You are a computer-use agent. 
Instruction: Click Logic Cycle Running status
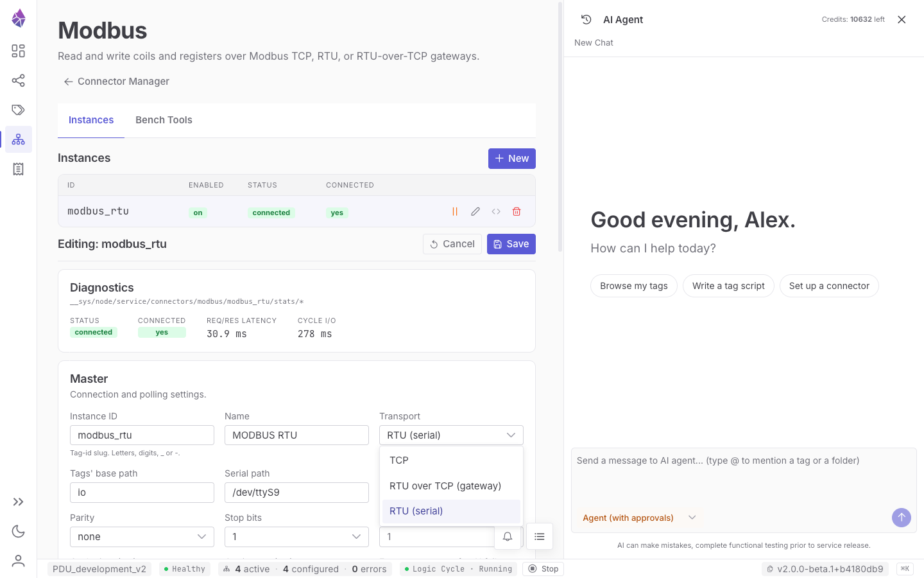tap(458, 569)
